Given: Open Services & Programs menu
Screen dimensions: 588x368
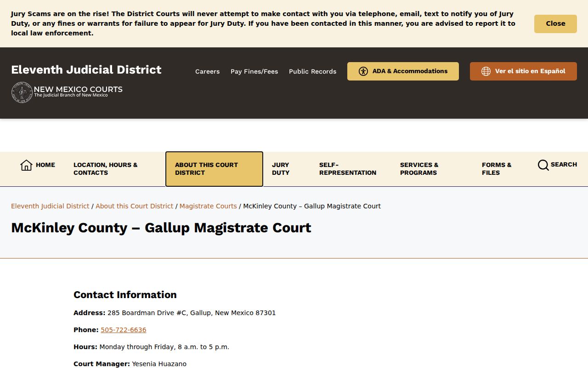Looking at the screenshot, I should (x=419, y=169).
